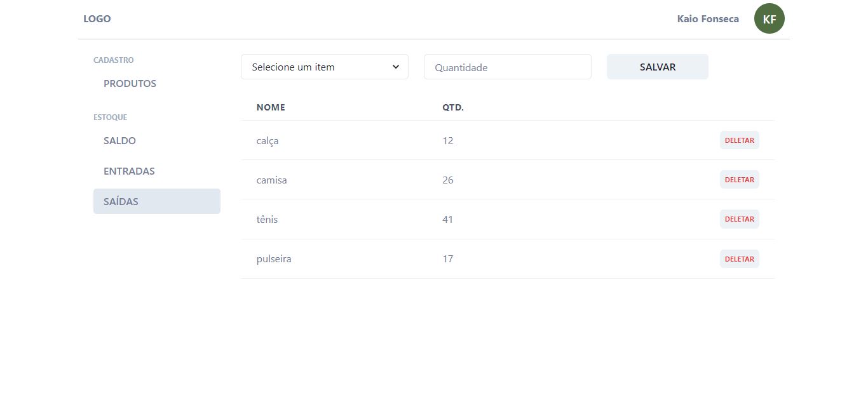This screenshot has width=868, height=414.
Task: Delete the tênis row
Action: 739,218
